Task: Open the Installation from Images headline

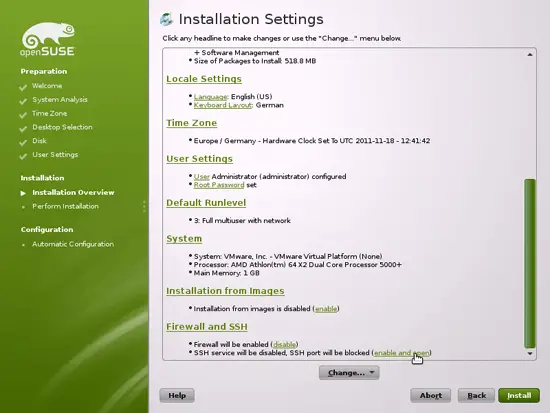Action: click(x=225, y=291)
